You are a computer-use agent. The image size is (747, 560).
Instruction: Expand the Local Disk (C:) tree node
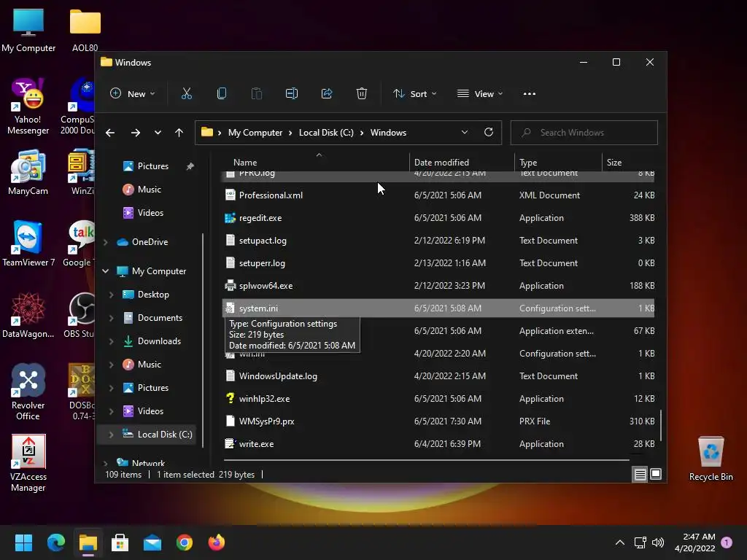pyautogui.click(x=111, y=435)
